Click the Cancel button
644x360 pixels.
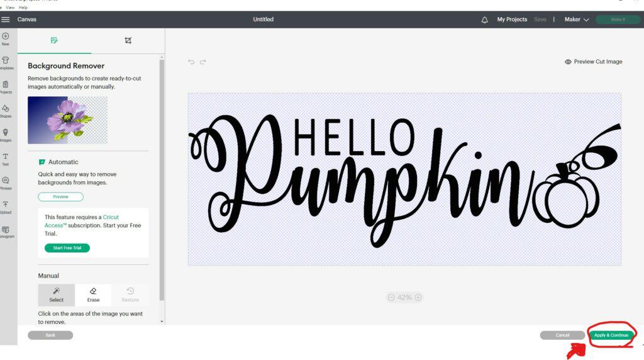[562, 335]
